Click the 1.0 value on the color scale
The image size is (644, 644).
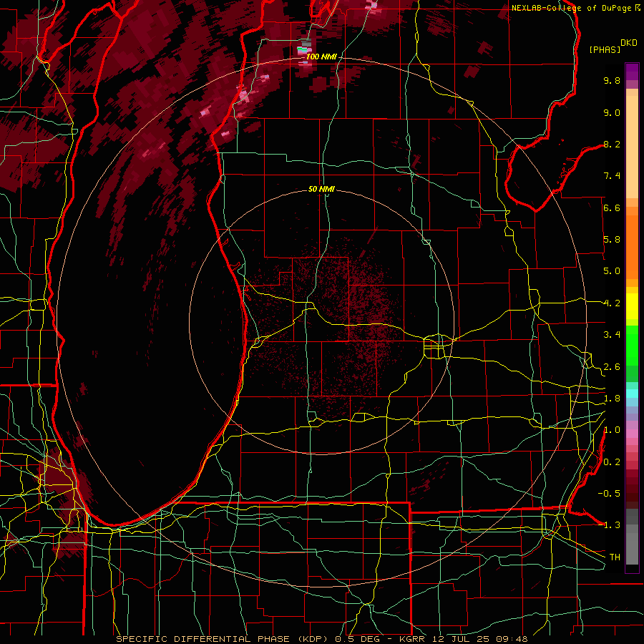tap(612, 430)
